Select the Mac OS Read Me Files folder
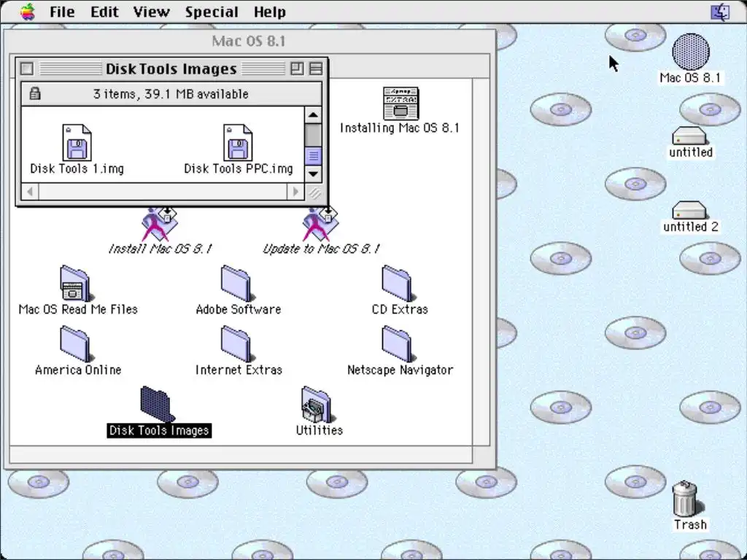The width and height of the screenshot is (747, 560). tap(75, 284)
